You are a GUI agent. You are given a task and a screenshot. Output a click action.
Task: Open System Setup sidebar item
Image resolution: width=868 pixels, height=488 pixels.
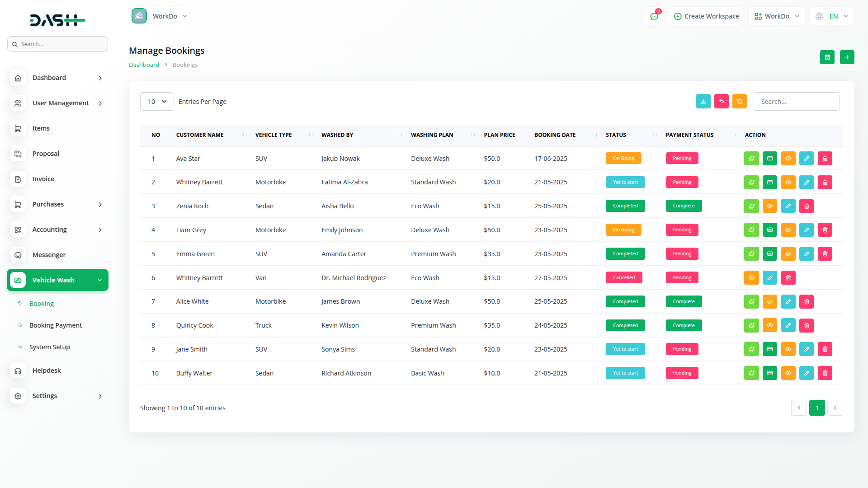(49, 347)
